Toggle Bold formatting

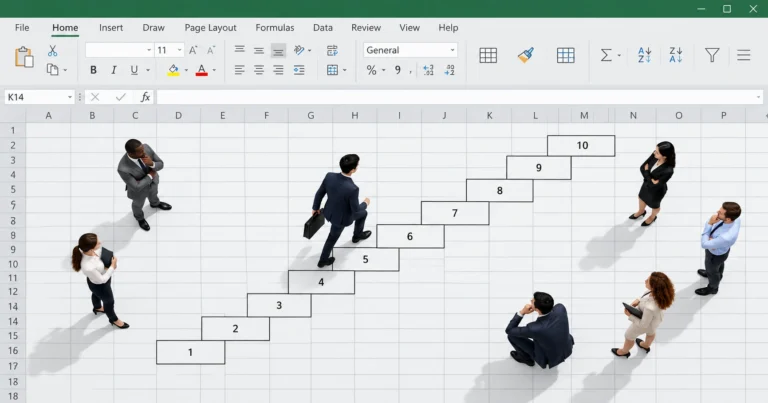click(x=93, y=70)
